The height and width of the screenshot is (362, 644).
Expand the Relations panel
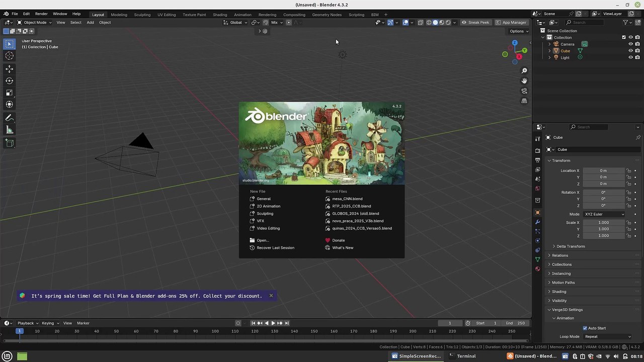tap(559, 255)
